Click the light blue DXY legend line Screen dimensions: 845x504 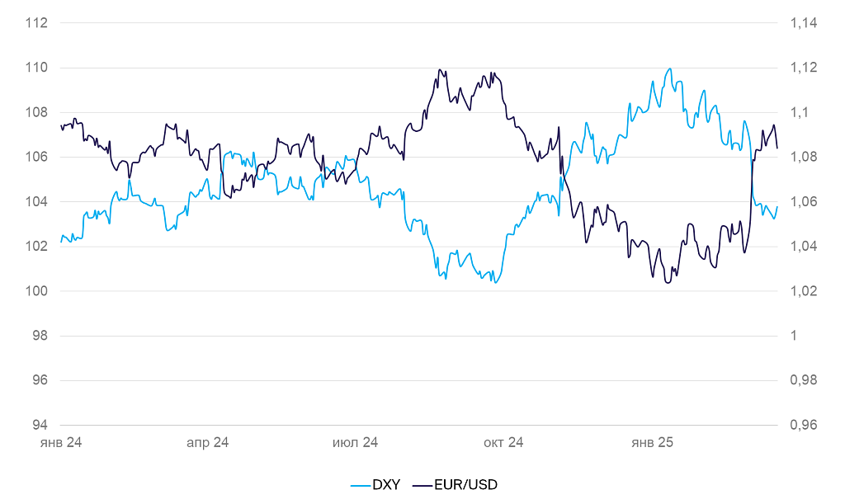tap(360, 485)
